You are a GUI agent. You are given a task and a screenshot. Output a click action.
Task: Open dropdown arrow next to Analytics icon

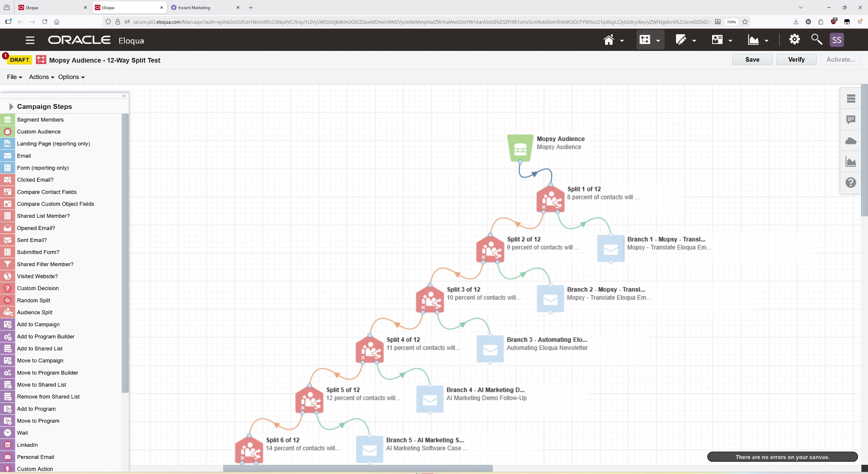click(767, 41)
